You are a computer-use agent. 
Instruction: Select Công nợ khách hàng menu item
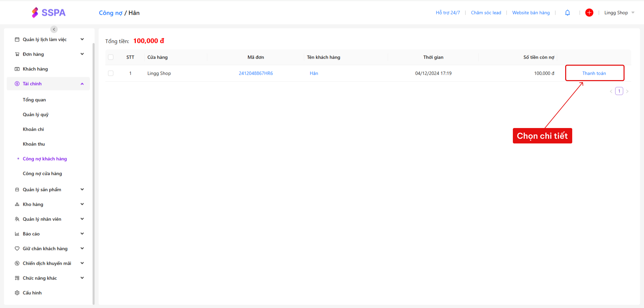click(x=45, y=159)
